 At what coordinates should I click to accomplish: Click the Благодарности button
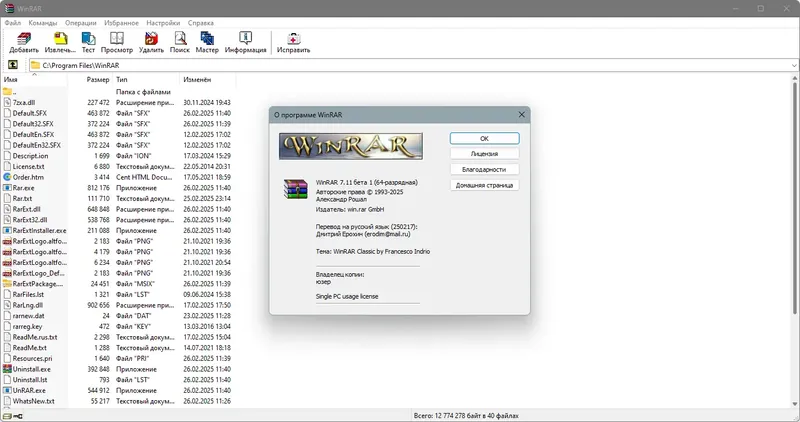tap(484, 169)
